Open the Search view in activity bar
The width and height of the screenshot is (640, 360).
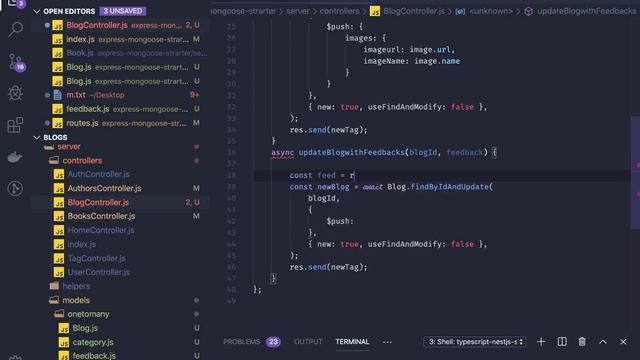pyautogui.click(x=16, y=29)
